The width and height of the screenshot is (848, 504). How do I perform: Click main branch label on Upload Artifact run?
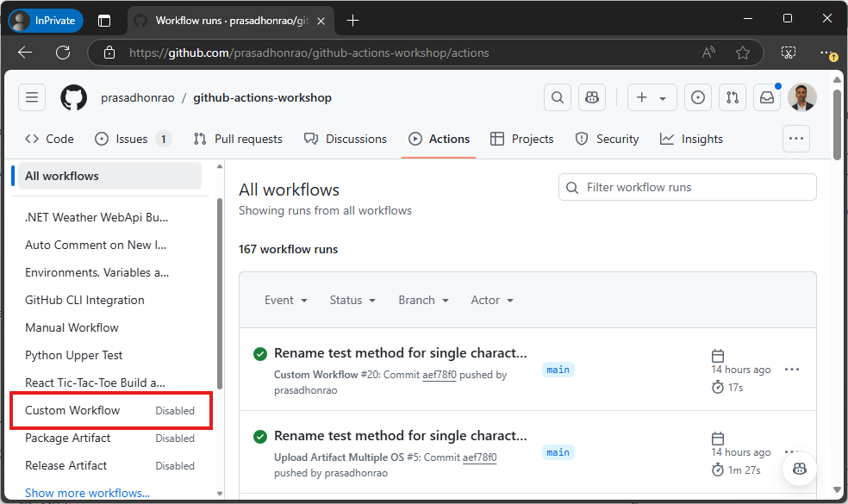pyautogui.click(x=558, y=452)
